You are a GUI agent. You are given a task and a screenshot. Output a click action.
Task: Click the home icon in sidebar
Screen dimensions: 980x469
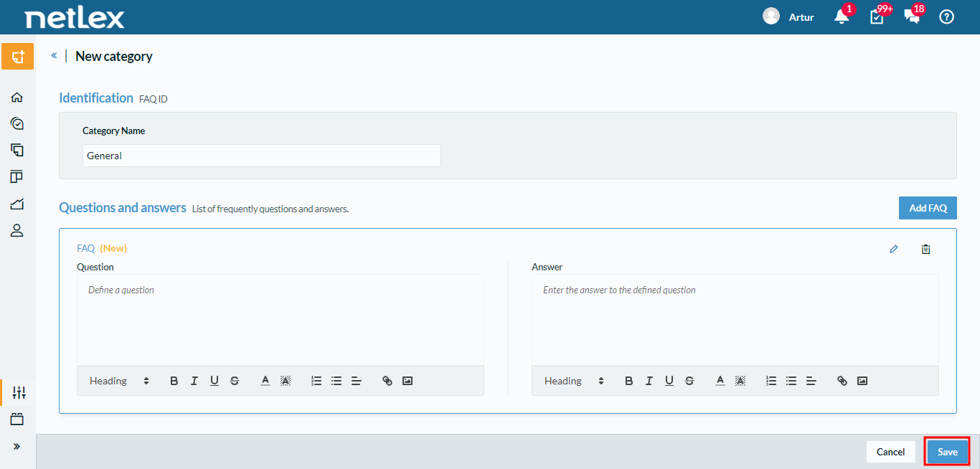coord(17,98)
